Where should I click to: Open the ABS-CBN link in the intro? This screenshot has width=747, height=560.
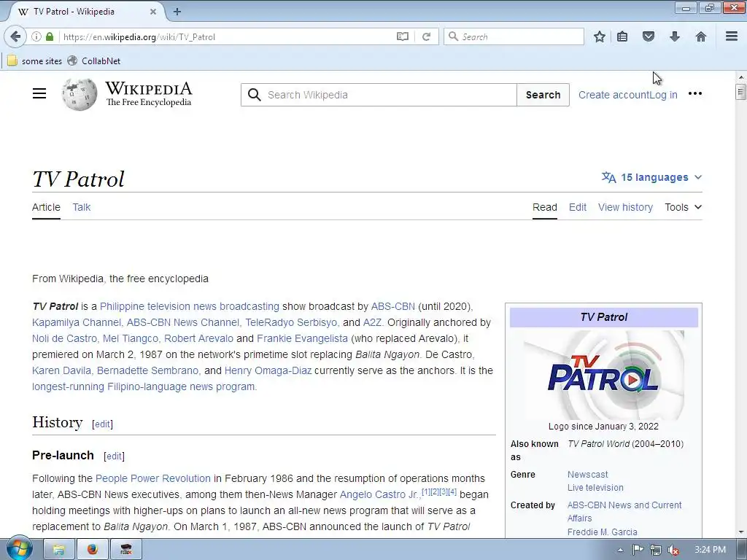coord(393,306)
